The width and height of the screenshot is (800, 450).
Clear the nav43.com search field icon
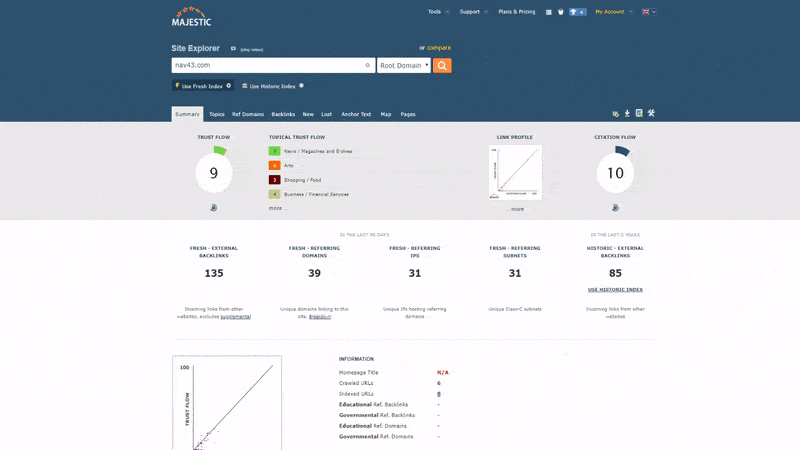tap(367, 65)
